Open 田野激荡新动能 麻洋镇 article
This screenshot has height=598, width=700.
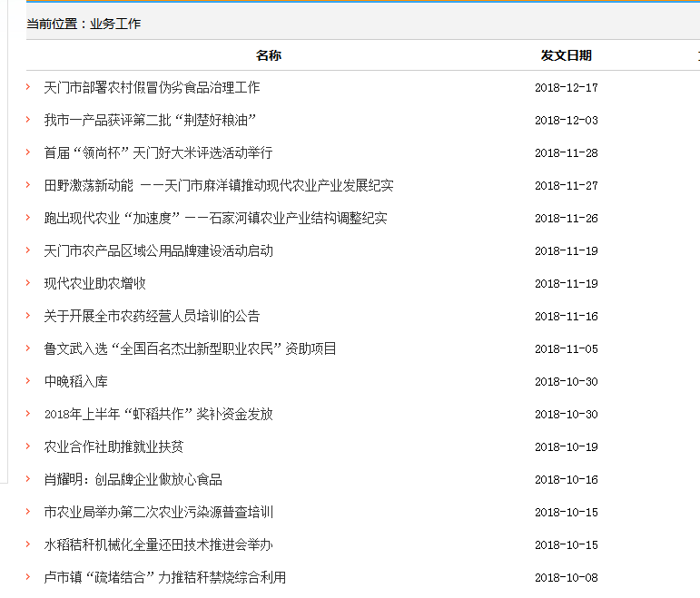(219, 185)
